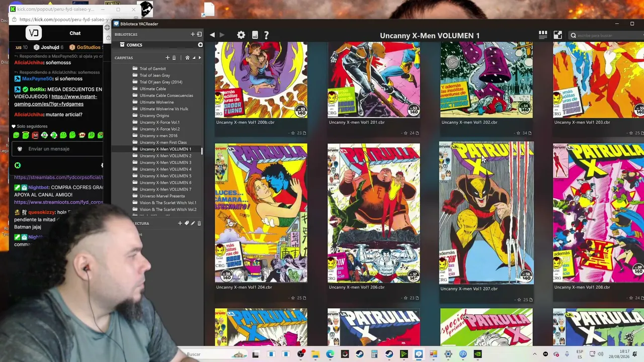Click the star rating under Vol1 201.cbr
The image size is (644, 362).
(406, 133)
